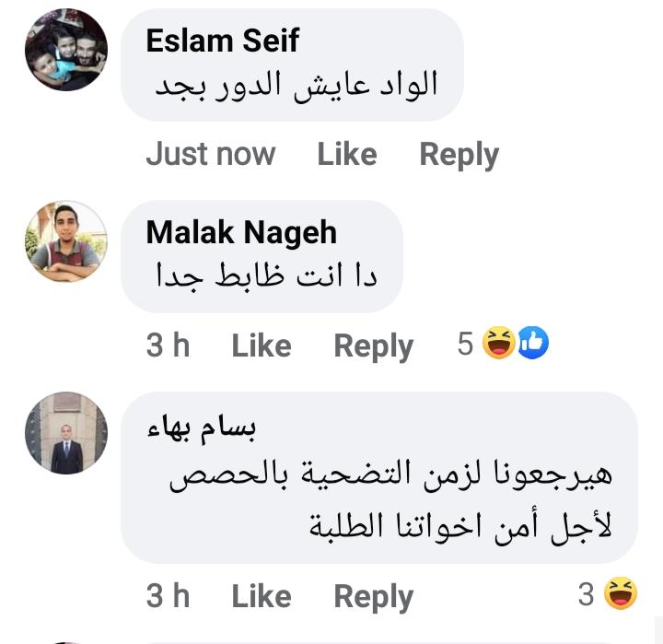This screenshot has height=644, width=663.
Task: View the 5 reactions count on Malak Nageh's comment
Action: (465, 345)
